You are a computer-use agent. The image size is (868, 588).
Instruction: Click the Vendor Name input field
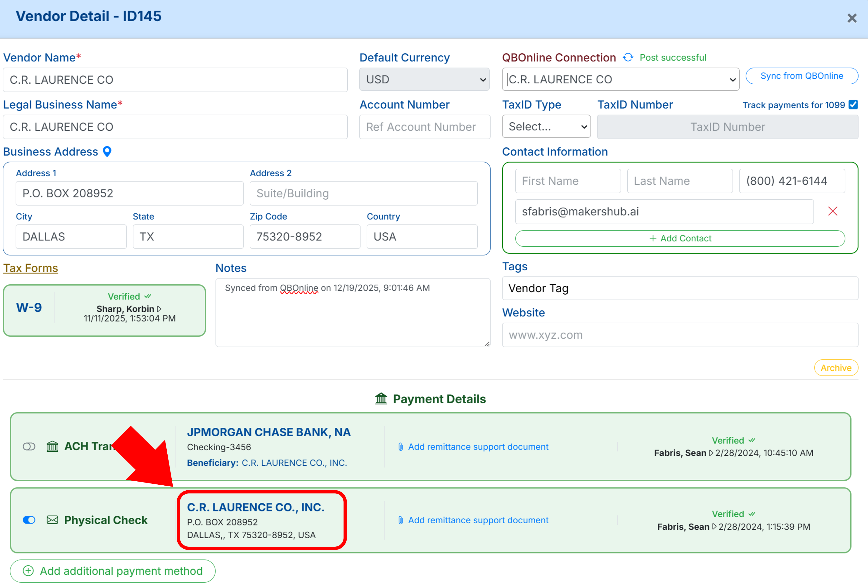(x=175, y=80)
